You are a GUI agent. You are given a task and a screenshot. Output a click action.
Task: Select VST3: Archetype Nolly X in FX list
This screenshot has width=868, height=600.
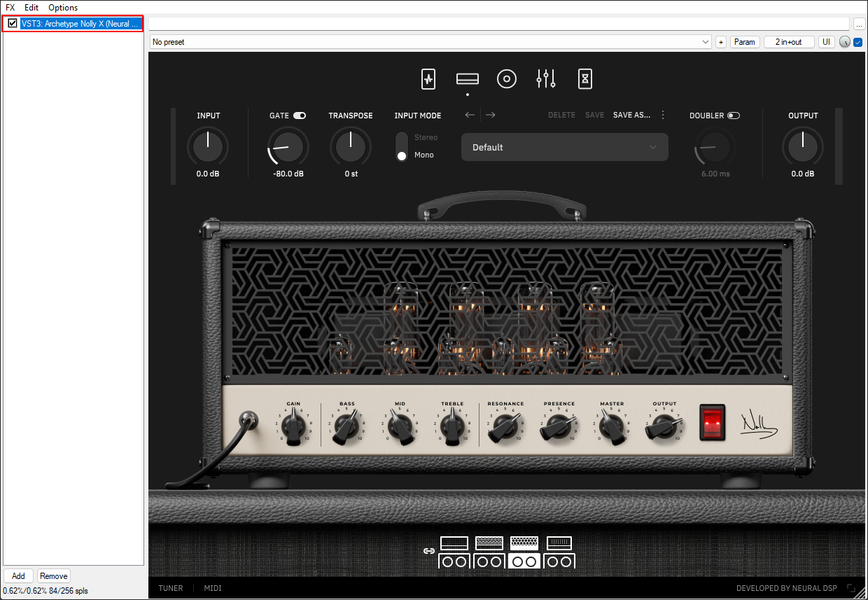[x=81, y=23]
